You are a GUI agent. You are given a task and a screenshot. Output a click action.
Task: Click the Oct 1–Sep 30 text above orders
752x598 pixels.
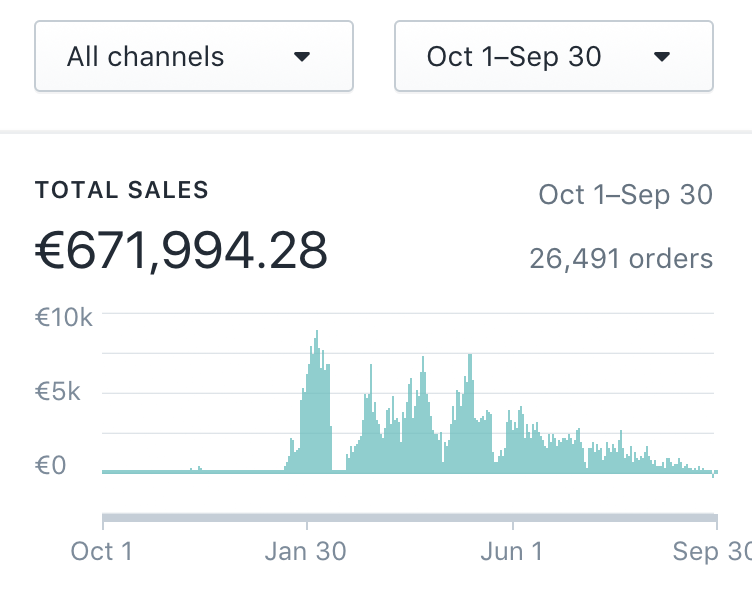click(625, 194)
